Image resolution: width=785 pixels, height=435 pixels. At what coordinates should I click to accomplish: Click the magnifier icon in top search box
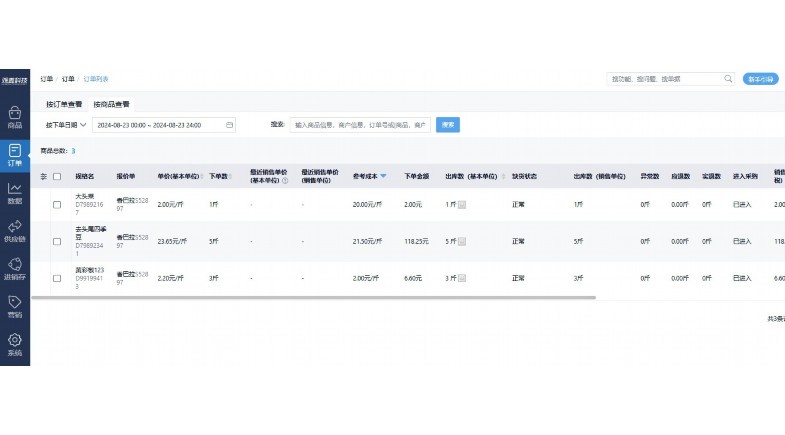click(728, 79)
